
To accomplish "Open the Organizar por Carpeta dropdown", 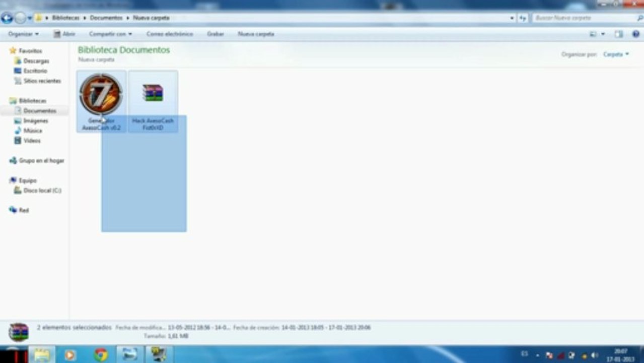I will click(x=616, y=54).
